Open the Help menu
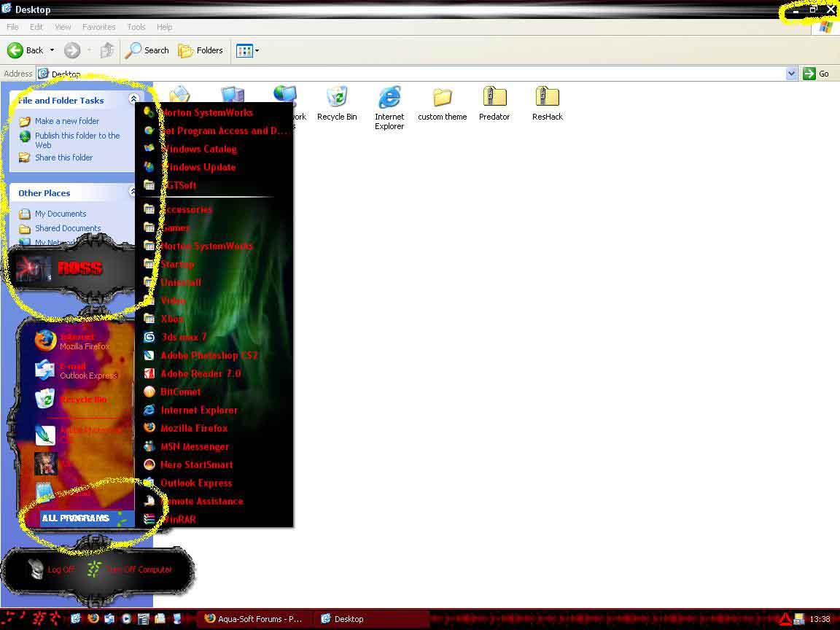Viewport: 840px width, 630px height. click(165, 27)
